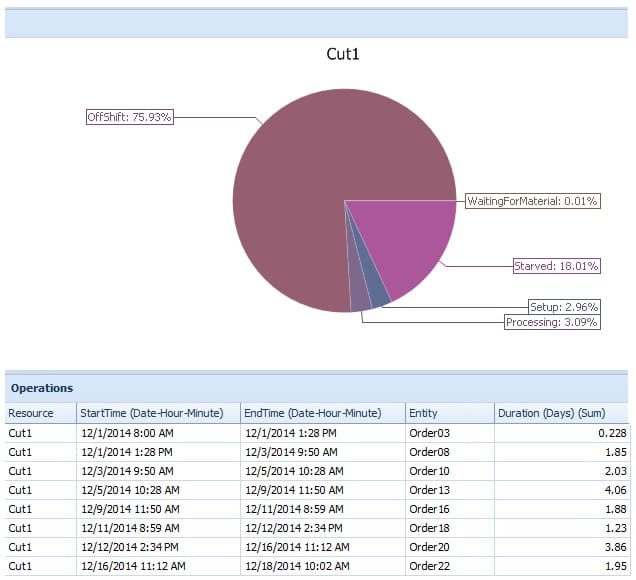Sort by Duration (Days) (Sum) column
The image size is (636, 580).
[x=548, y=413]
